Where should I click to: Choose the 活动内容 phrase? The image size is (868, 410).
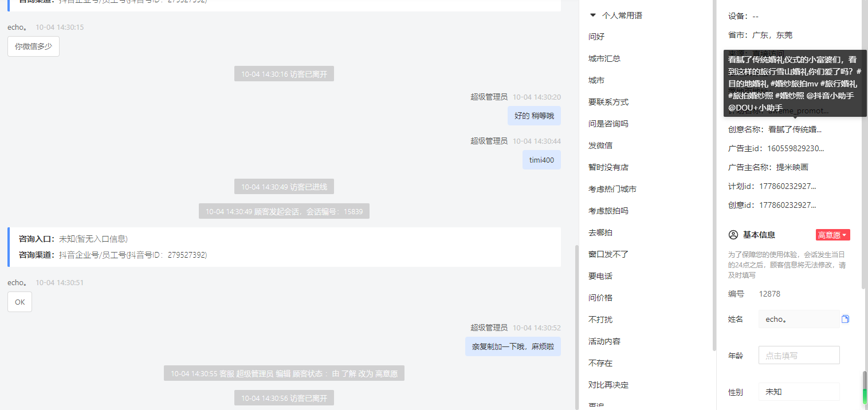[x=604, y=341]
